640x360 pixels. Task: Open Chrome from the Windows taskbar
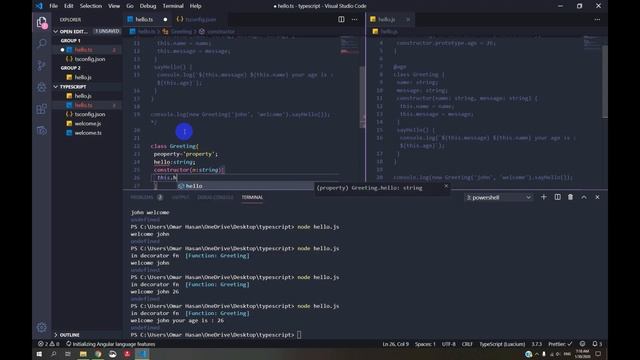tap(98, 354)
